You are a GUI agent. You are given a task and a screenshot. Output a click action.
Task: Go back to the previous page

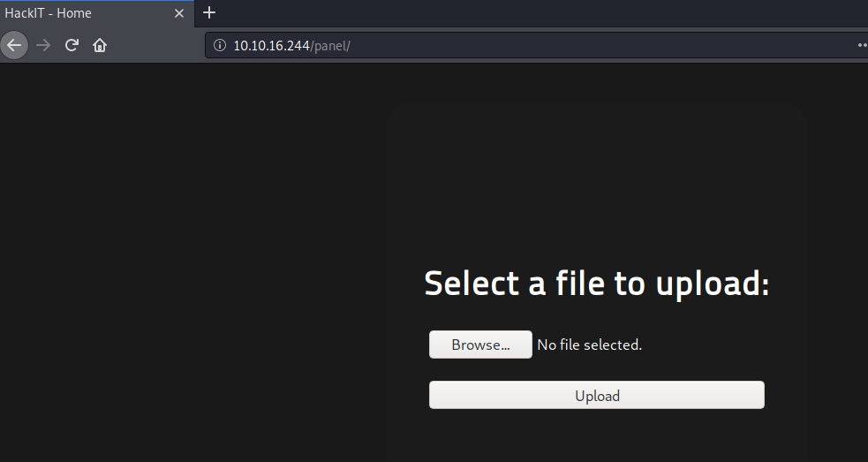(x=14, y=45)
